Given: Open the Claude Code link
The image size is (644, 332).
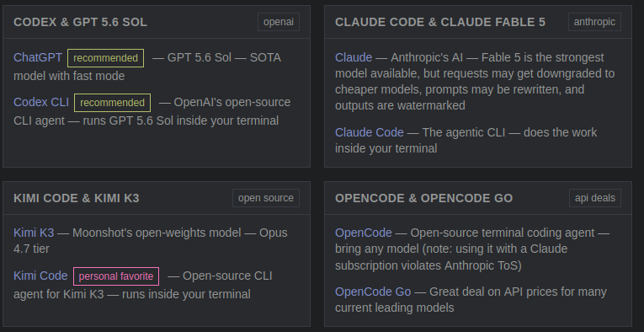Looking at the screenshot, I should click(370, 132).
